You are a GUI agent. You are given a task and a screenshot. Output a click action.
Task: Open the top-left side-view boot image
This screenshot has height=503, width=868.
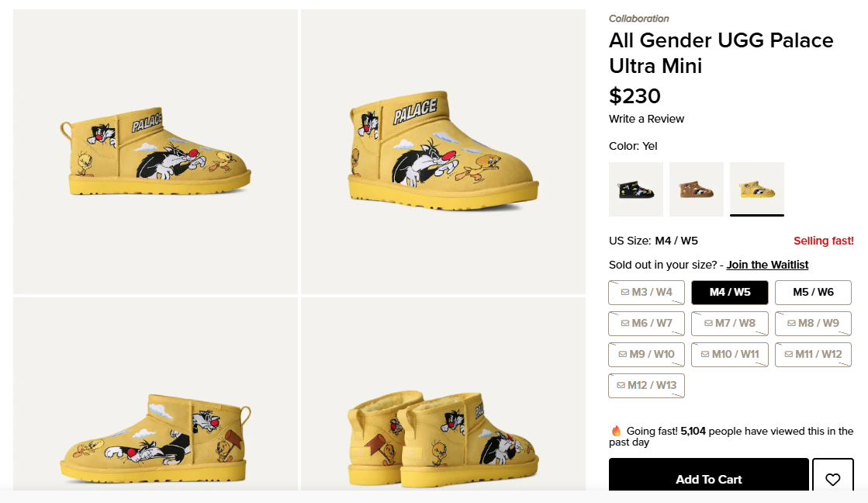pos(156,151)
